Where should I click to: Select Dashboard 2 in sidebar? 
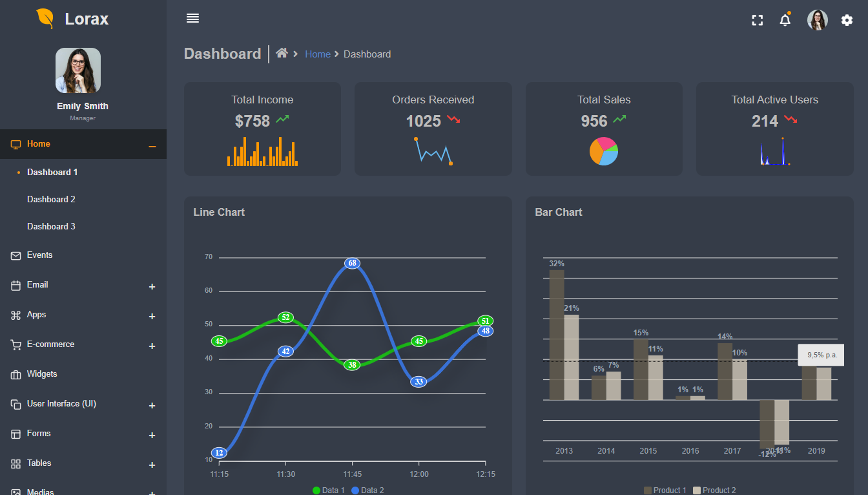click(x=51, y=199)
